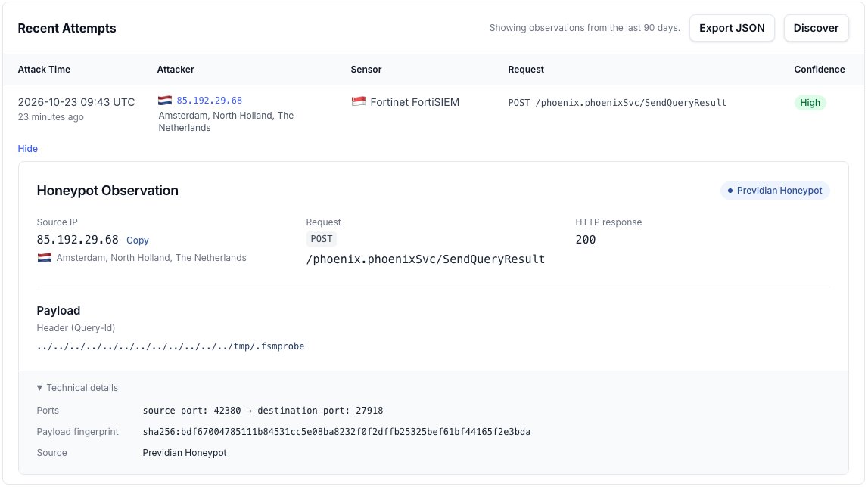This screenshot has width=868, height=487.
Task: Select the Fortinet FortiSIEM sensor name
Action: point(415,102)
